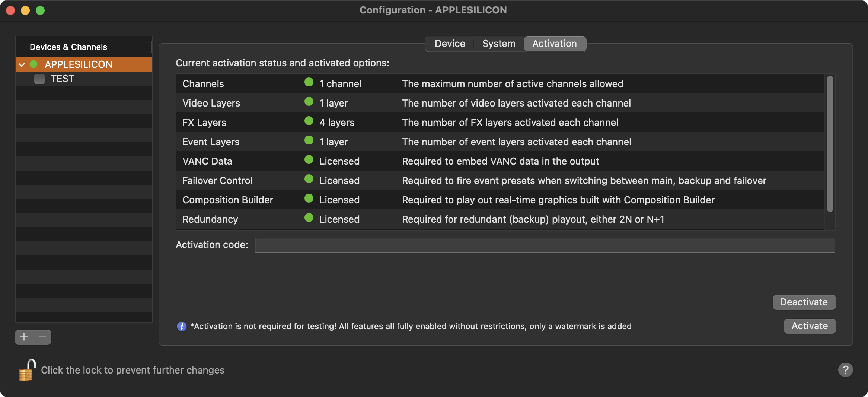This screenshot has height=397, width=868.
Task: Click the green status dot next to APPLESILICON
Action: pos(33,64)
